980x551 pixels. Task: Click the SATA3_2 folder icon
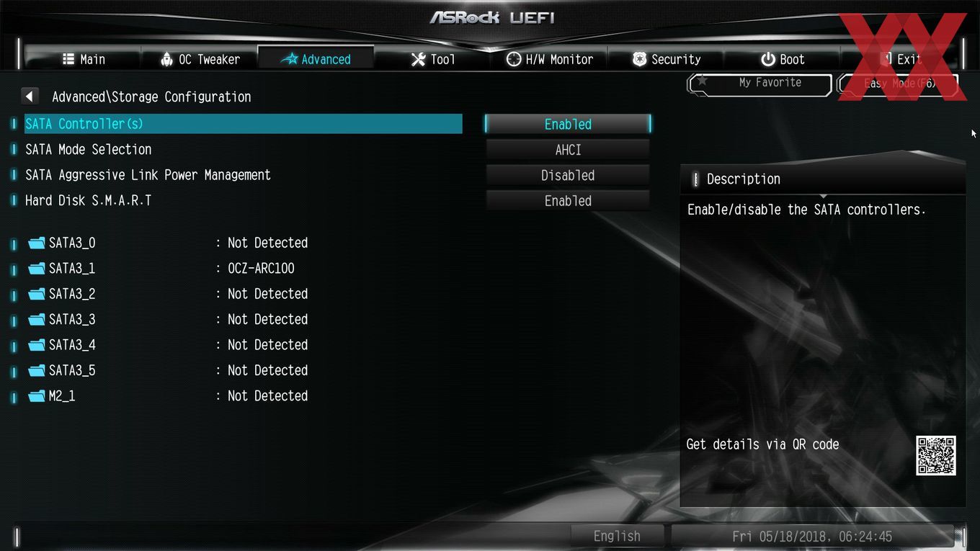pyautogui.click(x=37, y=294)
